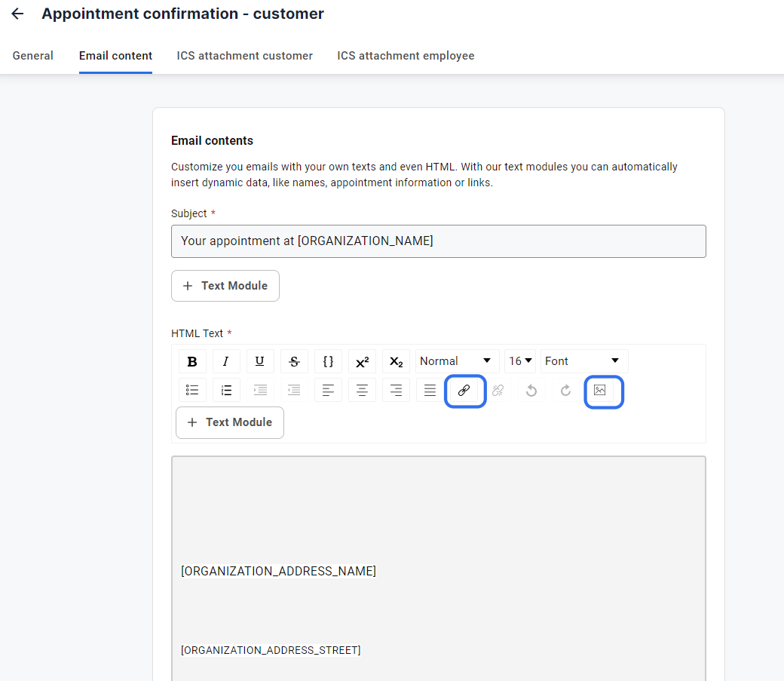This screenshot has width=784, height=681.
Task: Open the ICS attachment customer tab
Action: 244,56
